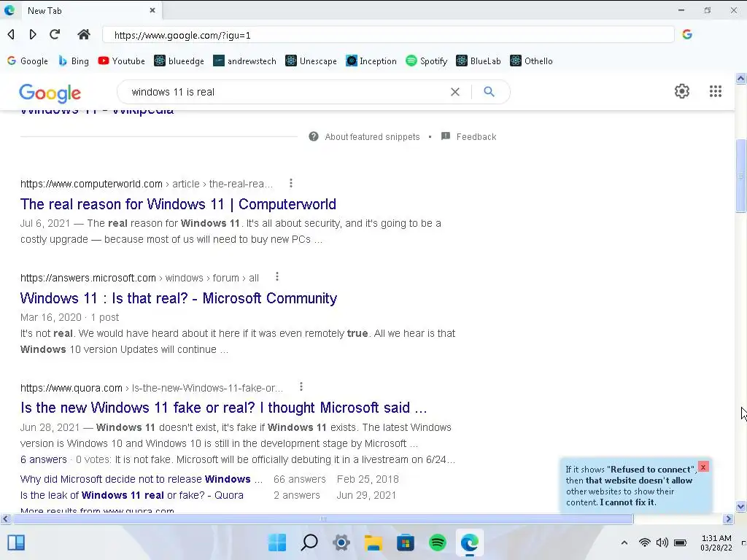Click the Edge icon on the taskbar
The width and height of the screenshot is (747, 560).
470,542
